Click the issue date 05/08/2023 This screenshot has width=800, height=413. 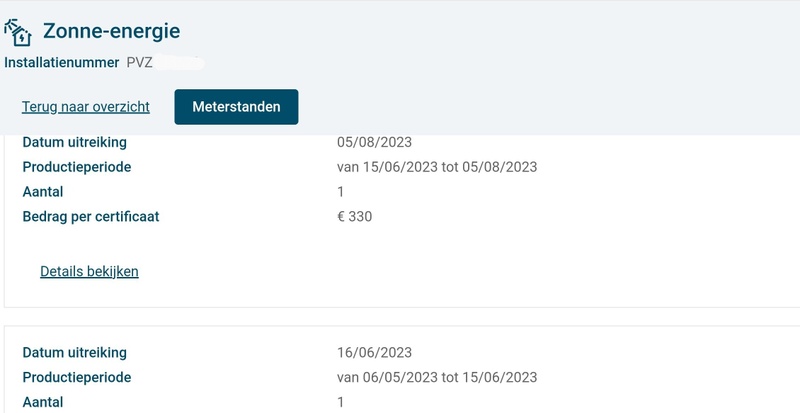(375, 142)
